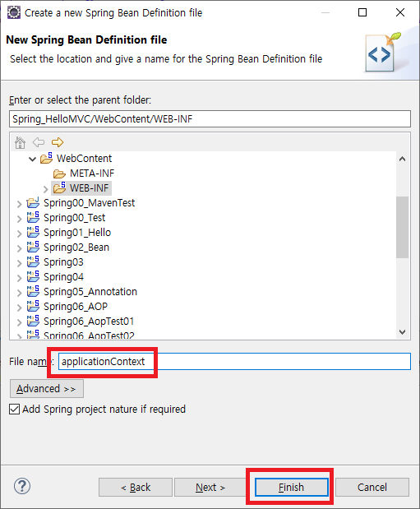The image size is (420, 509).
Task: Click the tree scrollbar up arrow
Action: click(403, 159)
